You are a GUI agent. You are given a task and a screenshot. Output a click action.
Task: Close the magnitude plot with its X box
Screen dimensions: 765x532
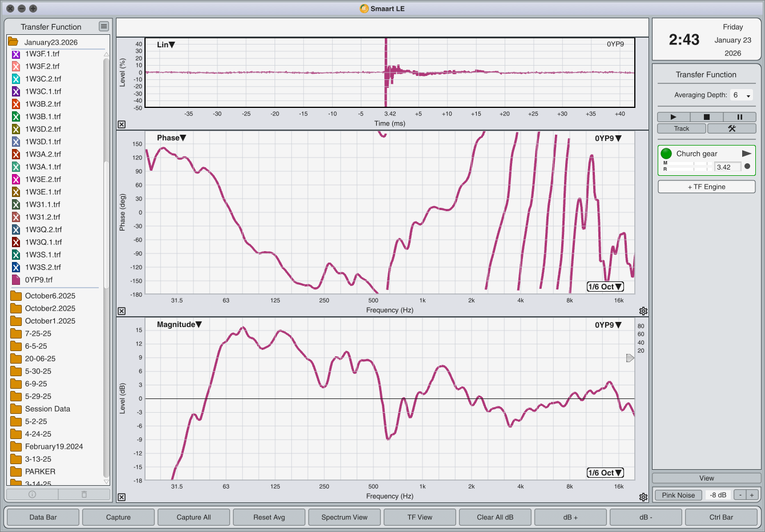tap(122, 497)
